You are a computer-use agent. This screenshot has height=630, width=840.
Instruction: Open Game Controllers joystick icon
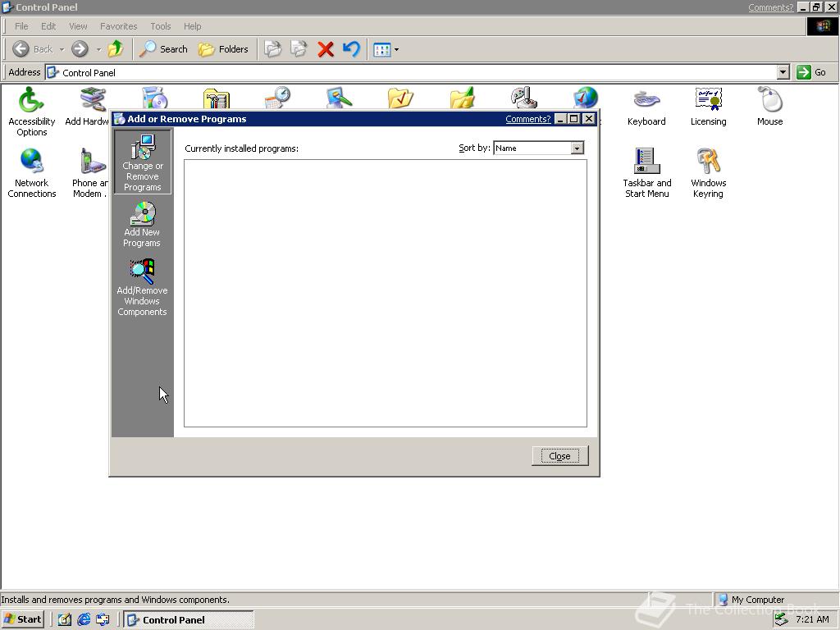pos(523,98)
